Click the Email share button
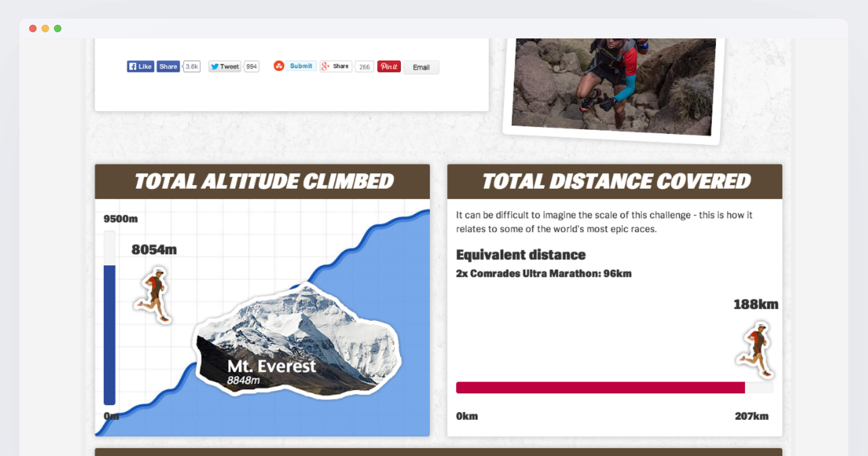Viewport: 868px width, 456px height. [x=421, y=67]
